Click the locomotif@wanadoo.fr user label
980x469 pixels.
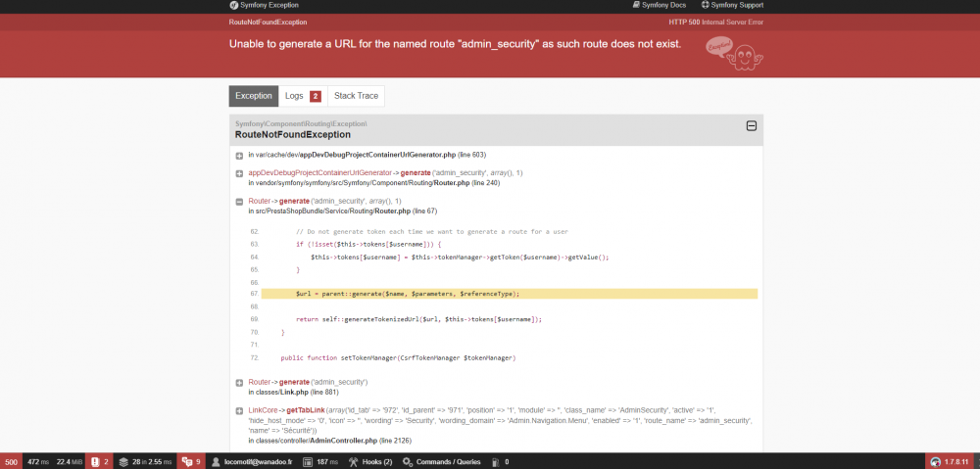(x=259, y=462)
